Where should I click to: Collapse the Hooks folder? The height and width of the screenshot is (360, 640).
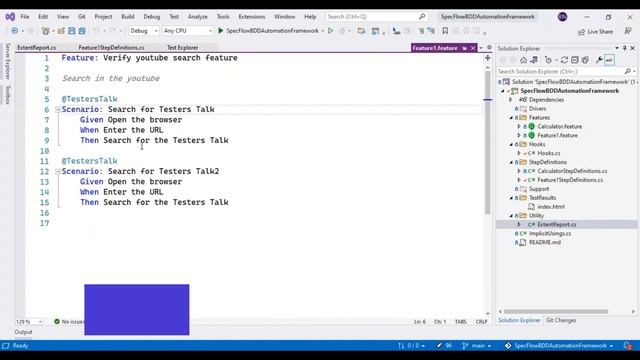click(x=511, y=144)
